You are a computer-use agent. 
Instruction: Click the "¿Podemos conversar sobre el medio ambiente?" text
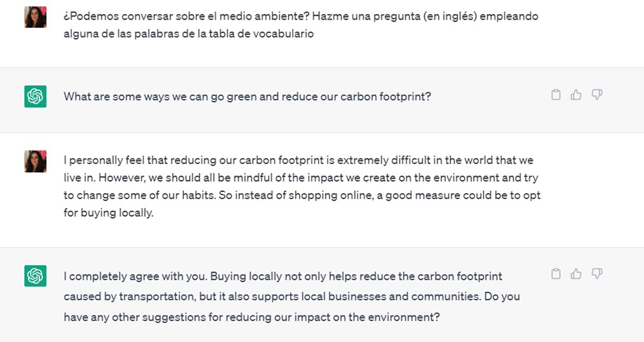point(178,16)
